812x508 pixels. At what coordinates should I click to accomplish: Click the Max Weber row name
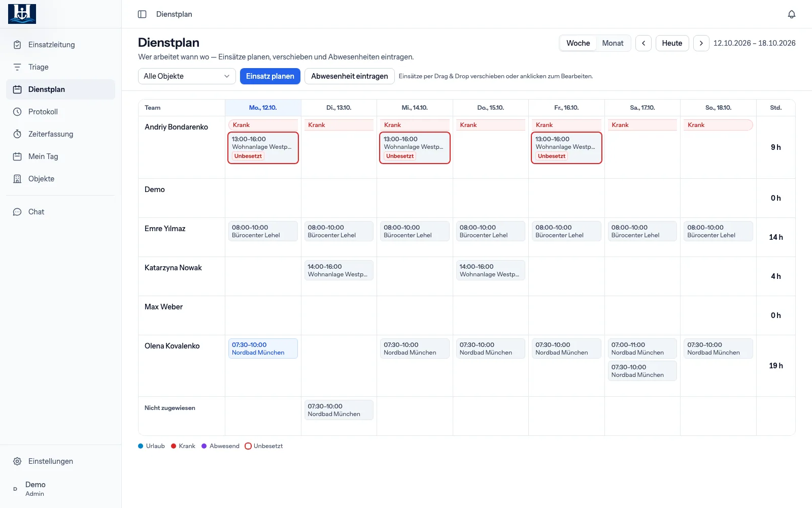point(163,307)
